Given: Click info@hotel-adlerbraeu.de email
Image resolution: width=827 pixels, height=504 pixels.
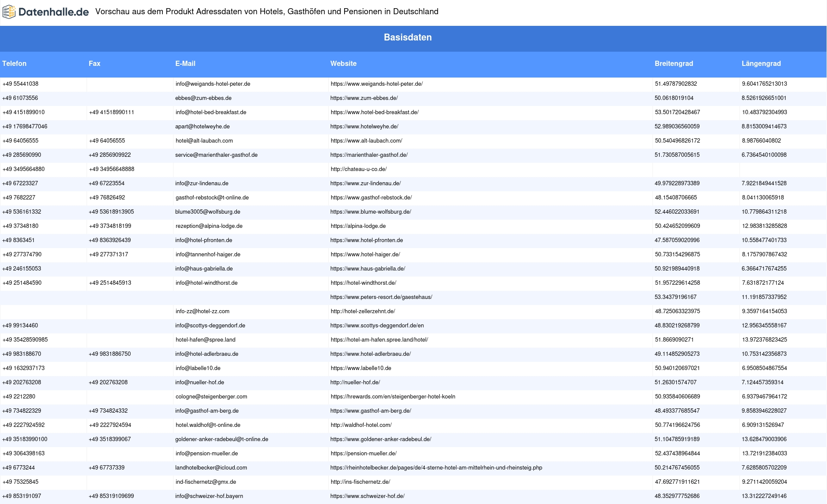Looking at the screenshot, I should tap(207, 354).
